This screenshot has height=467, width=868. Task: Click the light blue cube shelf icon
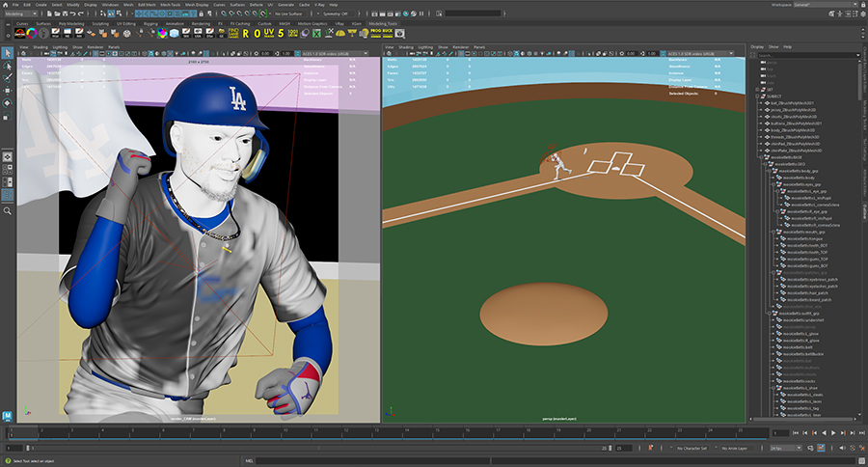[174, 33]
